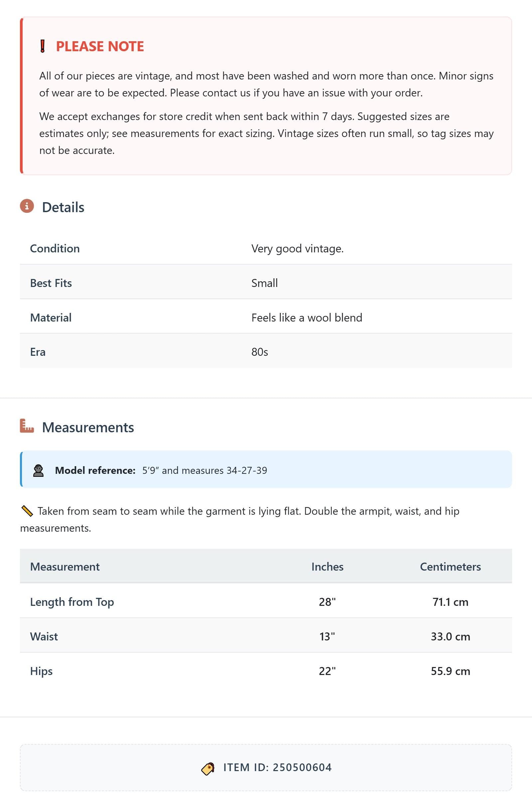Select the wool blend material value
532x808 pixels.
point(307,318)
